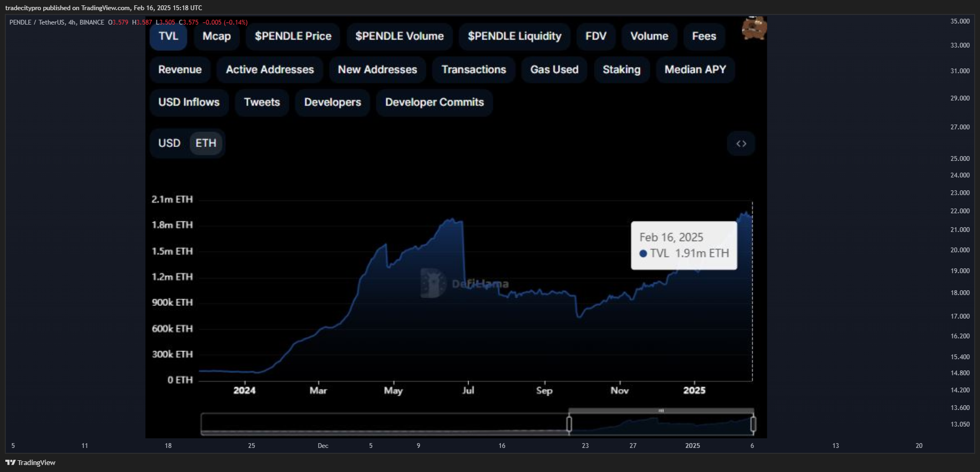Screen dimensions: 980x472
Task: Click the Sep x-axis label
Action: 544,390
